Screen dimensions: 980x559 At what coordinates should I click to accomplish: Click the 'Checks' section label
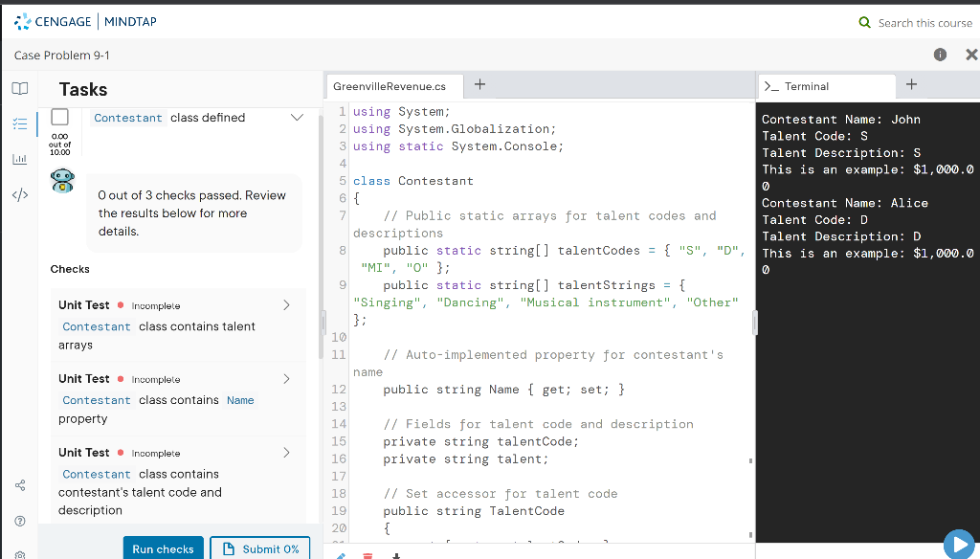70,269
